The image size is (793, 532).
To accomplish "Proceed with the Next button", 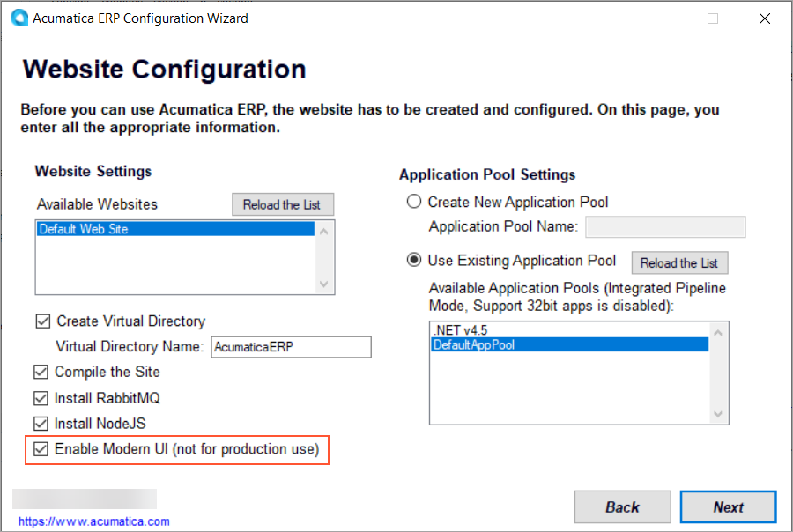I will [728, 507].
